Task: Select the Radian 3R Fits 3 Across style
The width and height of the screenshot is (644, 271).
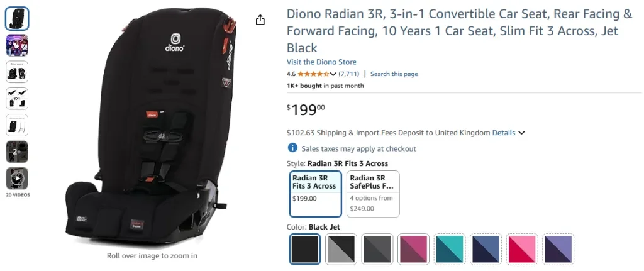Action: pyautogui.click(x=316, y=194)
